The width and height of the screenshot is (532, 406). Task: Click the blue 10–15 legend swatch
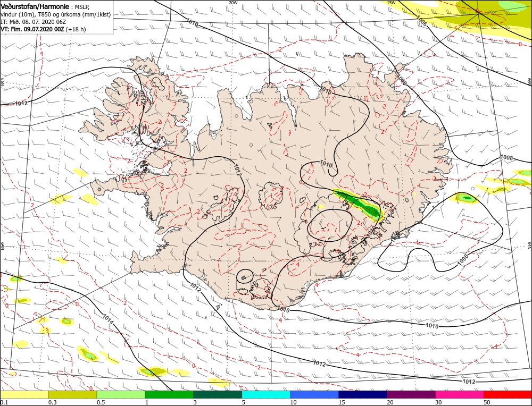[x=314, y=394]
